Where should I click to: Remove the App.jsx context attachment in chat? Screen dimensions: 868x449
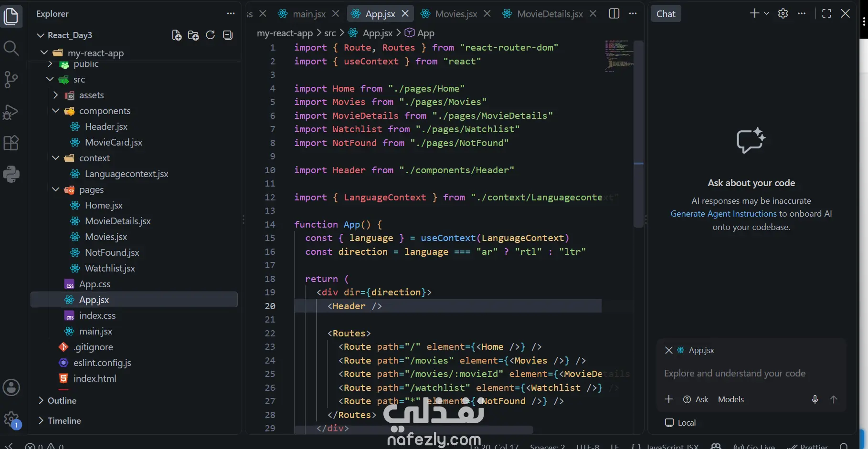point(669,350)
